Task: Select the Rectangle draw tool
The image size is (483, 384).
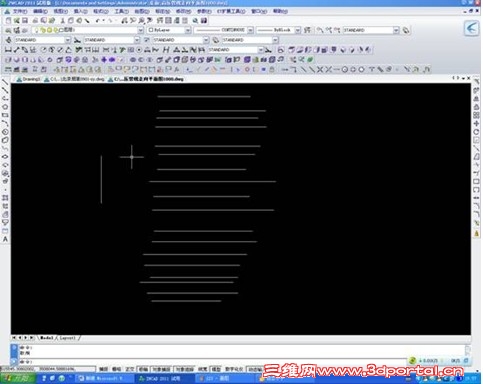Action: click(5, 115)
